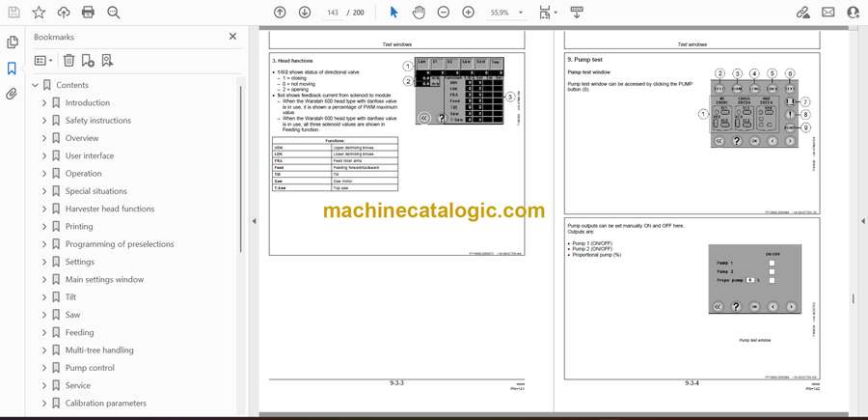Open the Settings bookmark
The width and height of the screenshot is (868, 420).
click(x=80, y=262)
